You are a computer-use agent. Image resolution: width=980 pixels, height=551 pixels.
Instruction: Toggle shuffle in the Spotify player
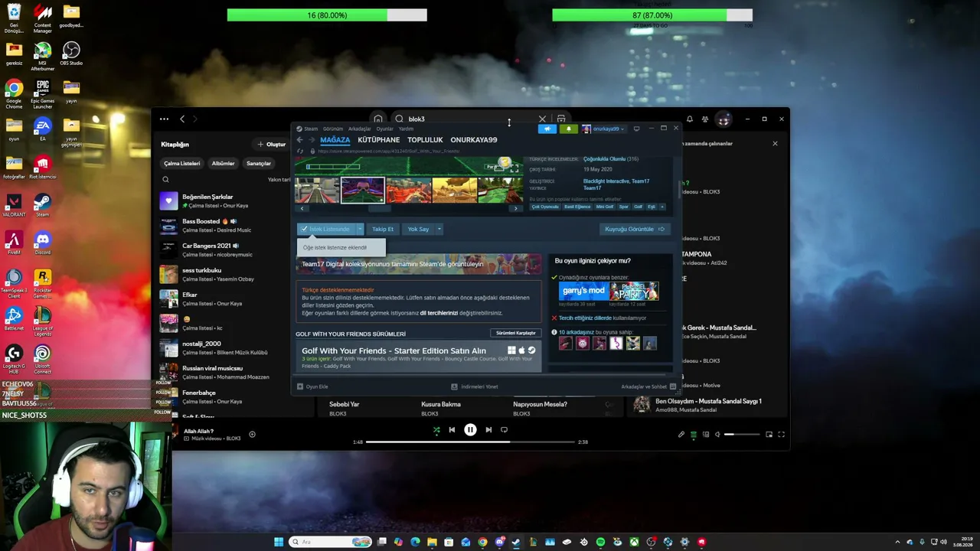coord(436,430)
